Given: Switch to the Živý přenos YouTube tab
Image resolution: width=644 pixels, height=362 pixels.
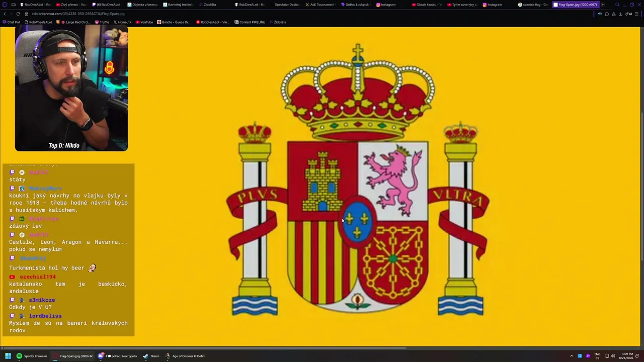Looking at the screenshot, I should 71,5.
